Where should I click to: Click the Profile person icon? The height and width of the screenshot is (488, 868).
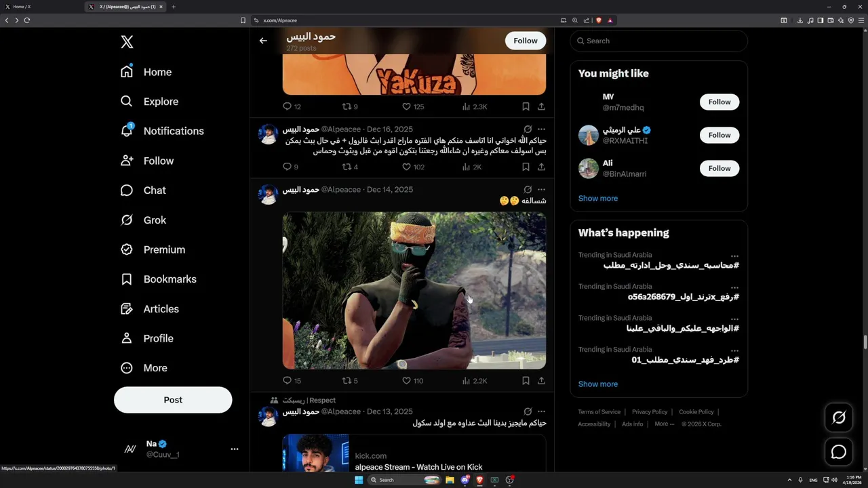[127, 338]
